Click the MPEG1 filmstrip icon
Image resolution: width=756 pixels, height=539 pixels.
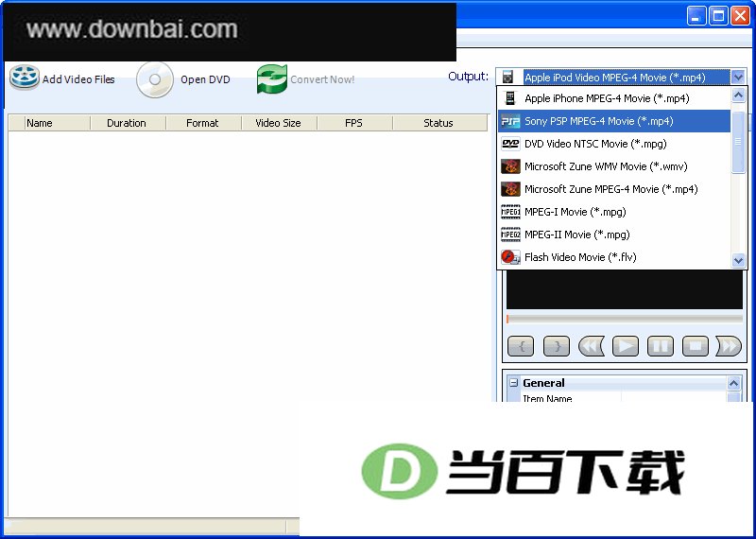510,212
